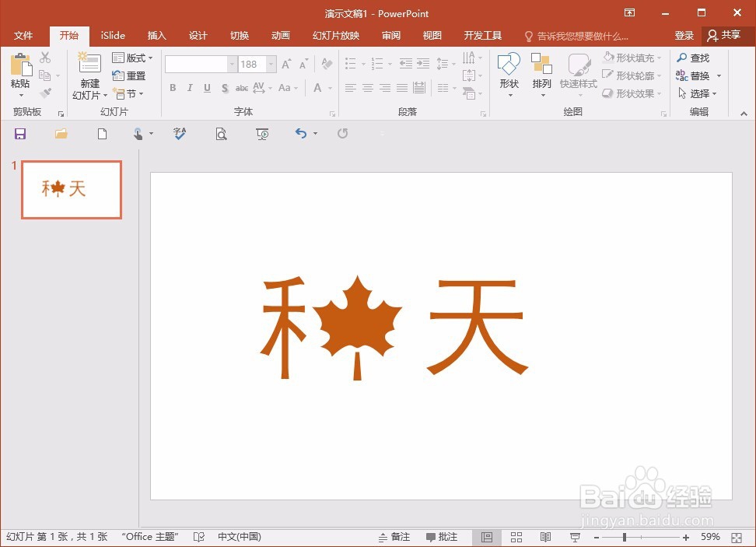Toggle italic formatting
The image size is (756, 547).
coord(190,88)
